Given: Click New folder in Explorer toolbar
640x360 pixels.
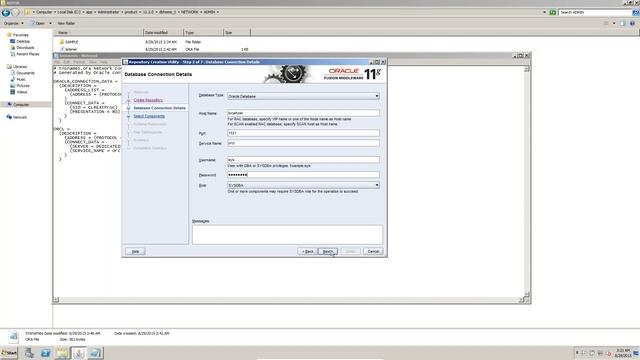Looking at the screenshot, I should tap(66, 23).
